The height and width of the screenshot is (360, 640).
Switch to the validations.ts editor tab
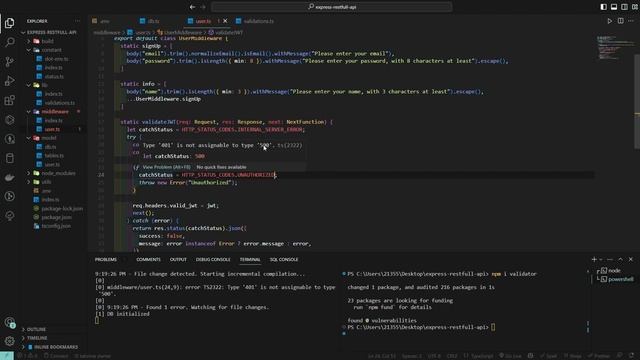coord(258,21)
